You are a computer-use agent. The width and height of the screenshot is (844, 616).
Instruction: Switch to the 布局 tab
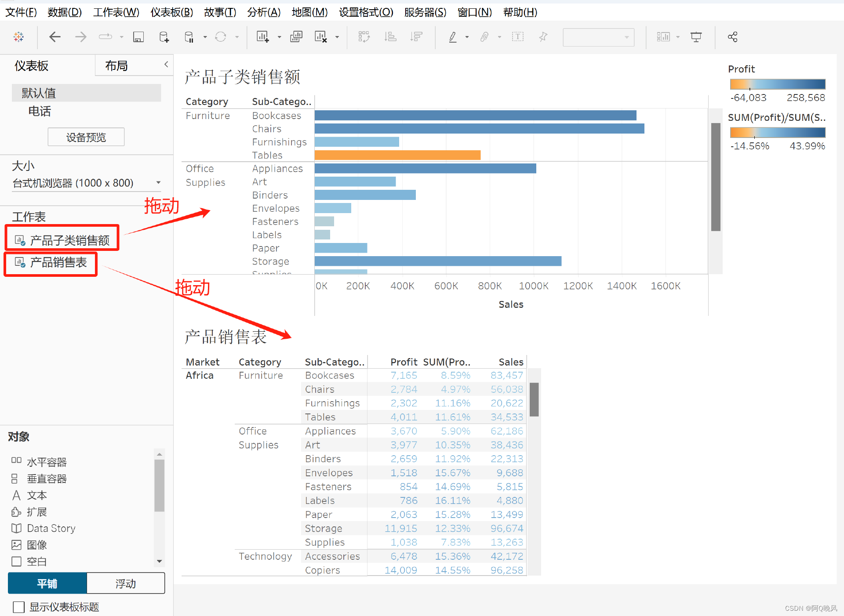coord(116,66)
